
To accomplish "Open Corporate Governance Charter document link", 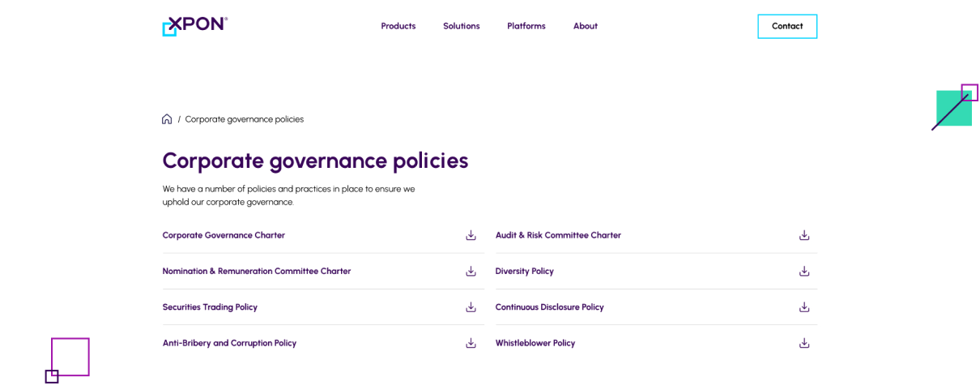I will click(224, 235).
